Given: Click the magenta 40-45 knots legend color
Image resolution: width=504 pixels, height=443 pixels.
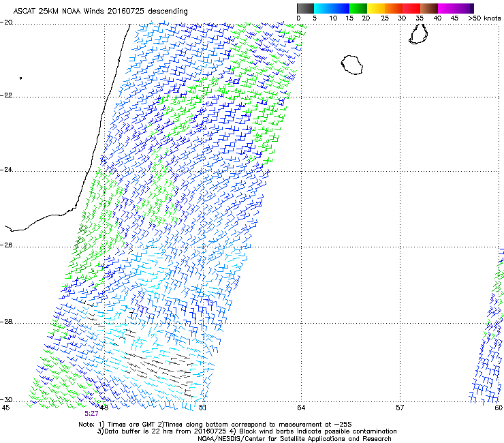Looking at the screenshot, I should [x=447, y=8].
